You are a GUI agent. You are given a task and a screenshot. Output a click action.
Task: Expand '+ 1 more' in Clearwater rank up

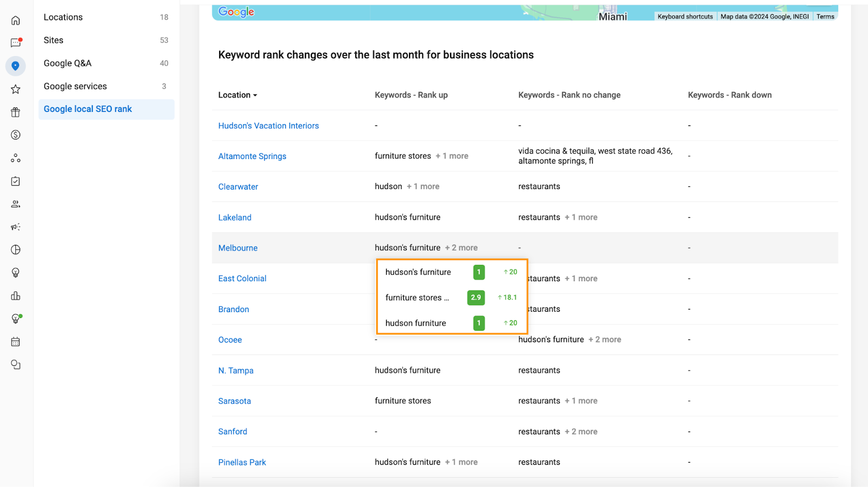[x=423, y=186]
